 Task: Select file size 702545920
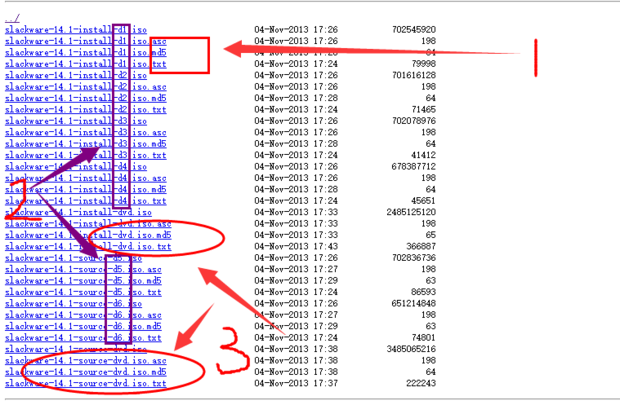tap(414, 30)
